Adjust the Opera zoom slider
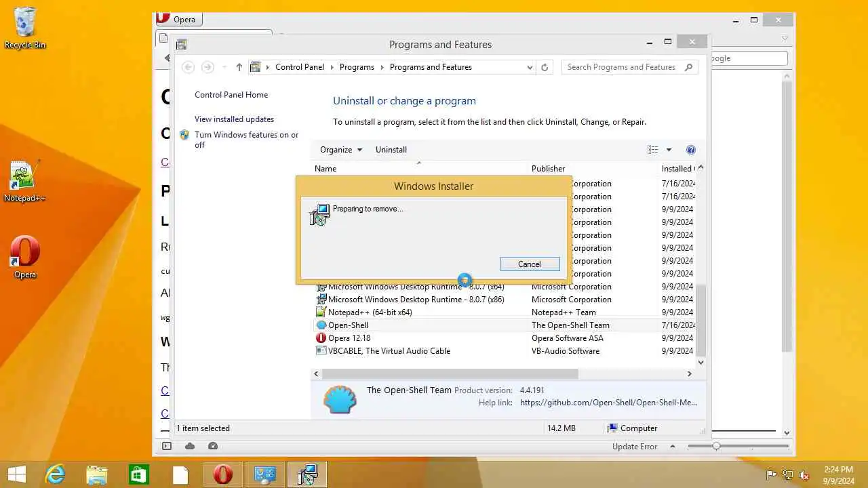The image size is (868, 488). point(716,446)
